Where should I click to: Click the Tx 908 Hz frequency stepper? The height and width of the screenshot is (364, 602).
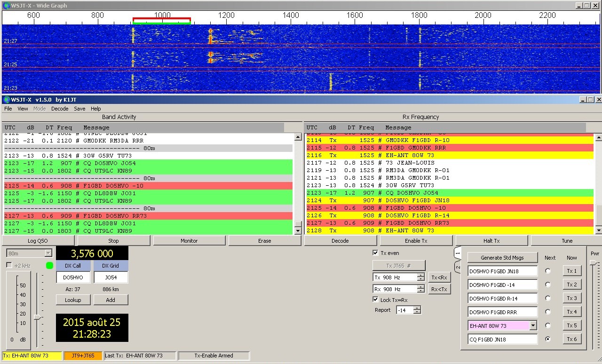420,277
